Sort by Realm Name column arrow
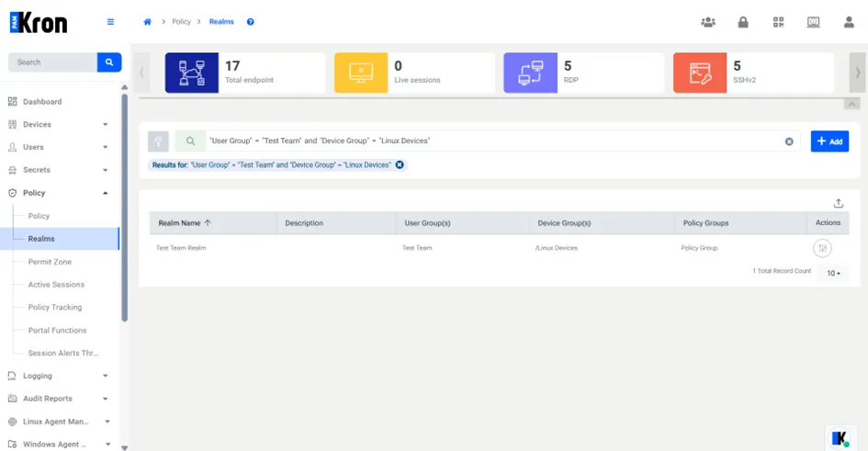The image size is (868, 451). [208, 223]
